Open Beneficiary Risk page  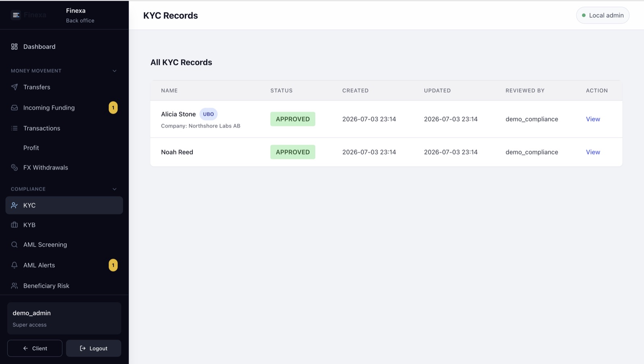tap(64, 285)
